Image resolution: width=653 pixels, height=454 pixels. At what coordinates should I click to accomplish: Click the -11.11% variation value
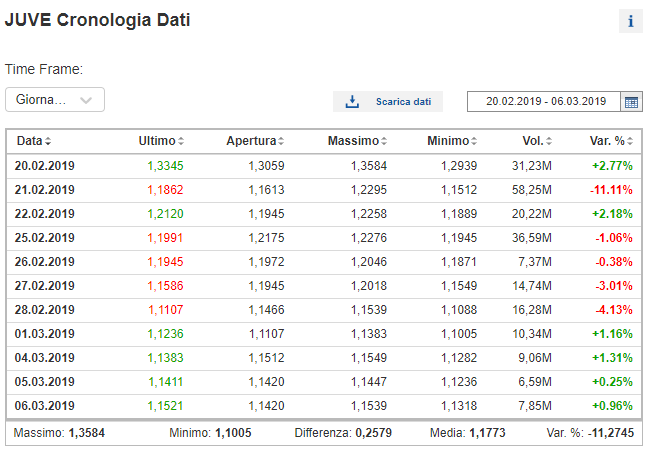[x=611, y=190]
